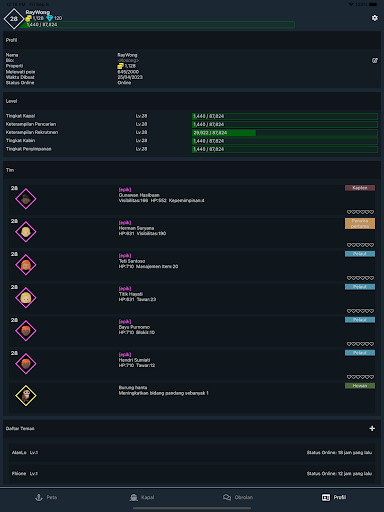Tap the Waktu Dibuat date value
Image resolution: width=384 pixels, height=512 pixels.
(x=130, y=77)
